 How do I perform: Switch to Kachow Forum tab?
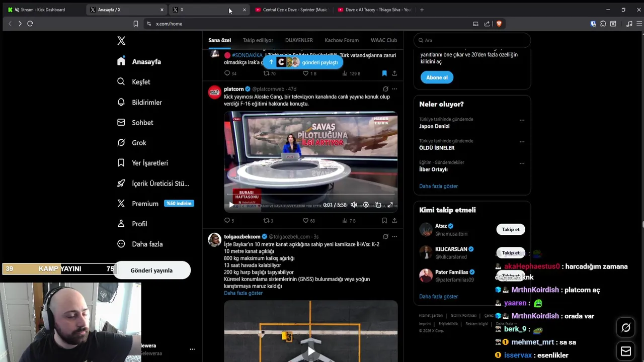342,40
